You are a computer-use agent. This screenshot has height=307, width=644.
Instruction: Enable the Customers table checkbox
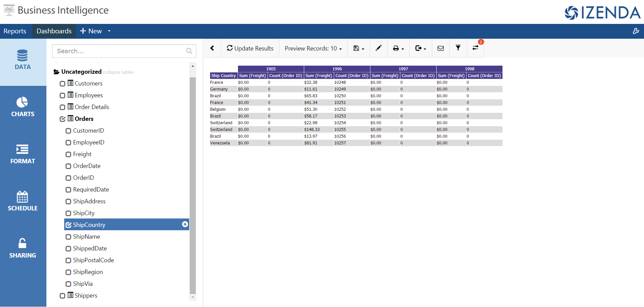(63, 84)
